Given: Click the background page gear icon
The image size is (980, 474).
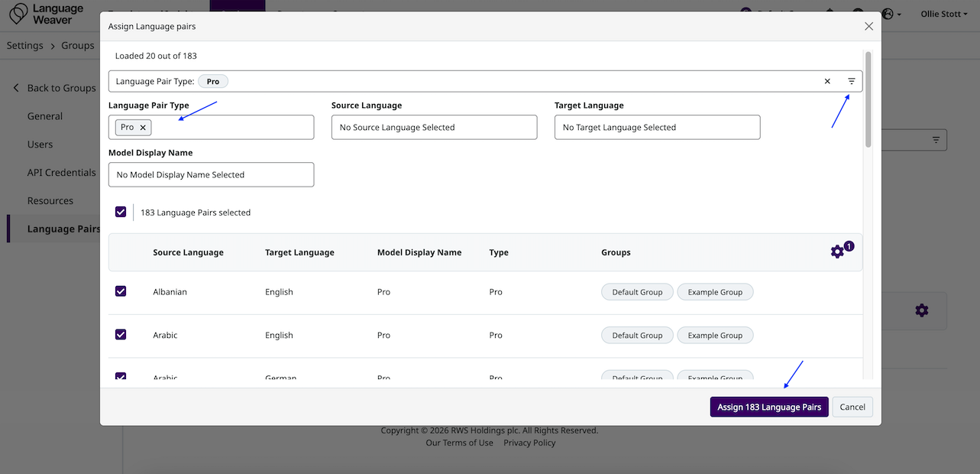Looking at the screenshot, I should (x=922, y=310).
